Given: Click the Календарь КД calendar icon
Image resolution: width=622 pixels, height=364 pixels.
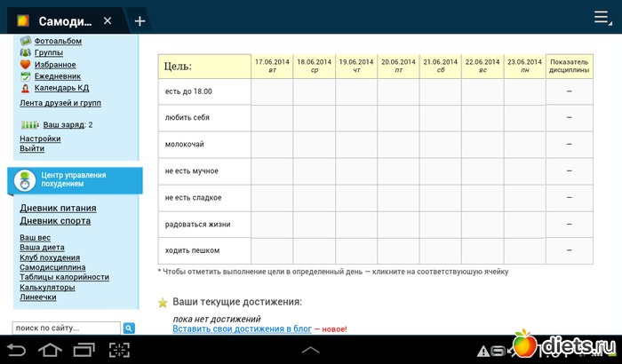Looking at the screenshot, I should coord(26,88).
